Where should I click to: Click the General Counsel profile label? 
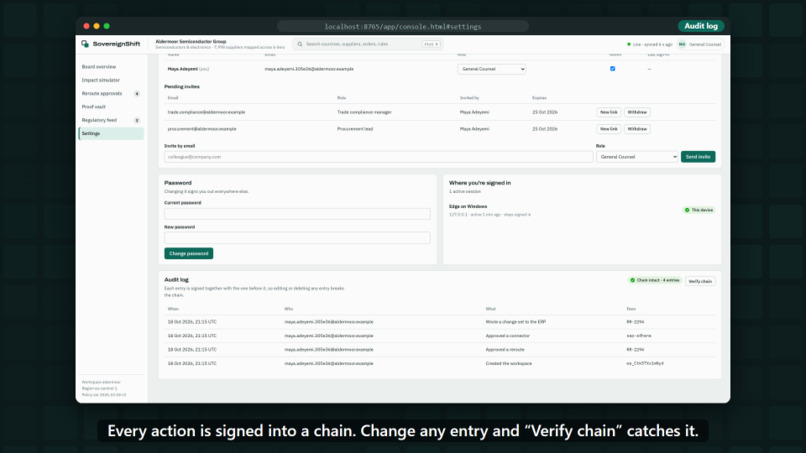[705, 44]
